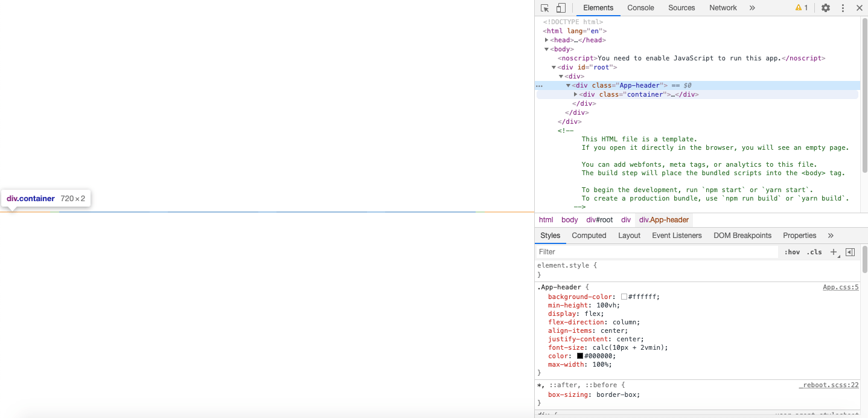Toggle the computed styles sidebar icon
The height and width of the screenshot is (418, 868).
point(850,252)
